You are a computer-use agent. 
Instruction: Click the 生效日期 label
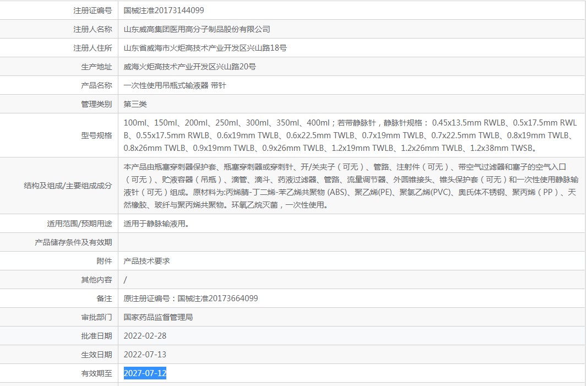(x=96, y=355)
